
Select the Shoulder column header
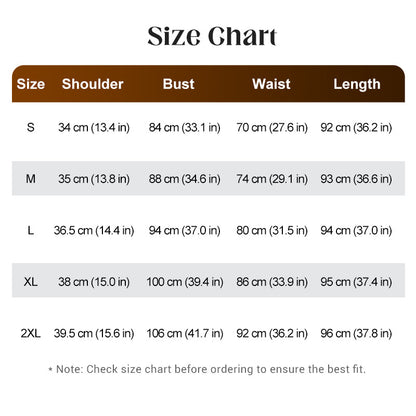tap(93, 84)
